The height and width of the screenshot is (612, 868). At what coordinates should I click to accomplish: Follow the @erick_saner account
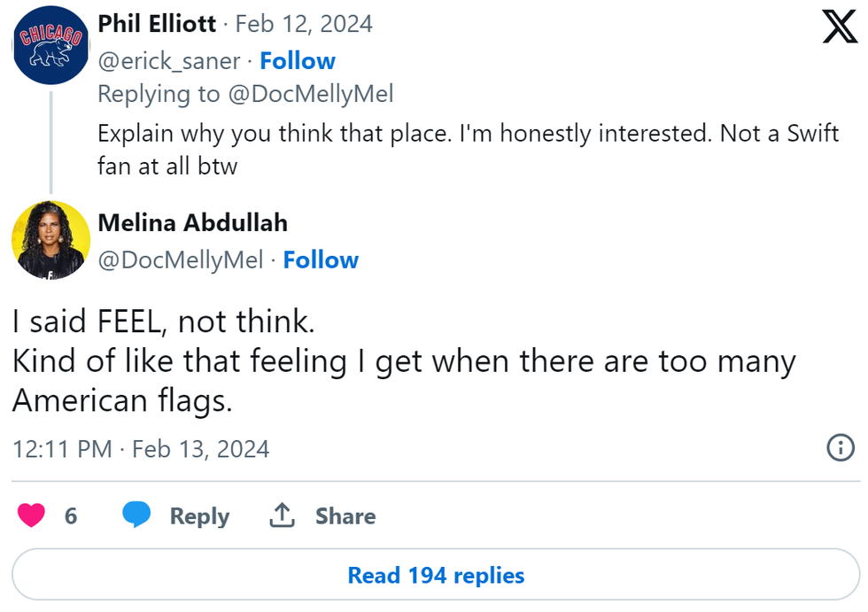[298, 61]
